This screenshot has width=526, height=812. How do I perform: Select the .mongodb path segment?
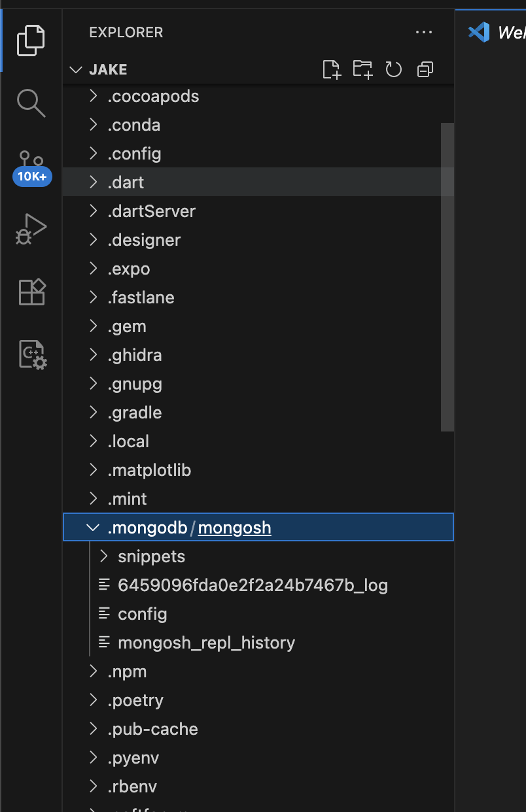(x=147, y=528)
